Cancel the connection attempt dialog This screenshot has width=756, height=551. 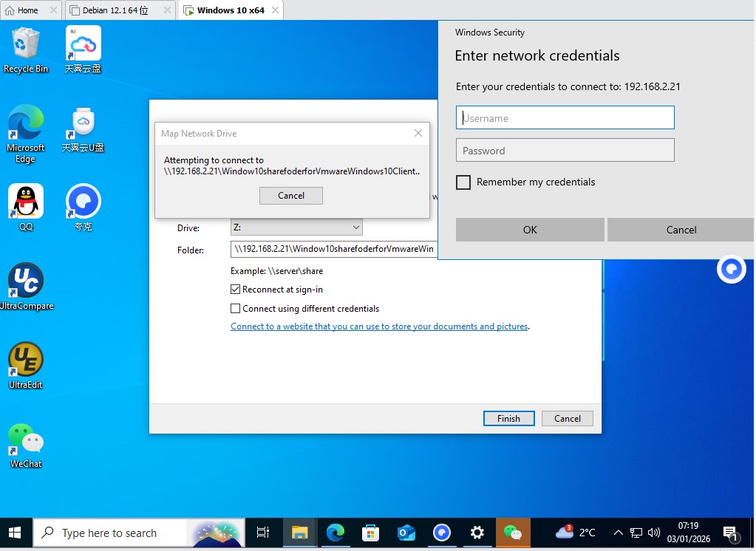[x=291, y=196]
